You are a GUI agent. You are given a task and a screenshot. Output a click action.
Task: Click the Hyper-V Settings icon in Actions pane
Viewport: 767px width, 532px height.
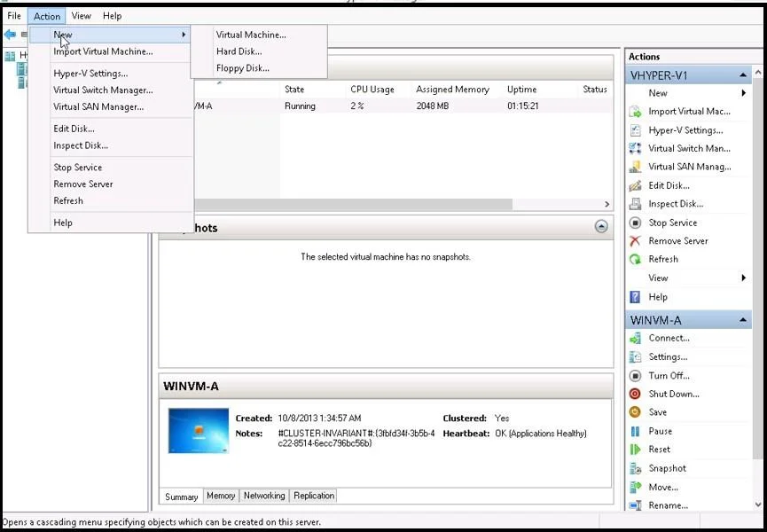tap(635, 130)
